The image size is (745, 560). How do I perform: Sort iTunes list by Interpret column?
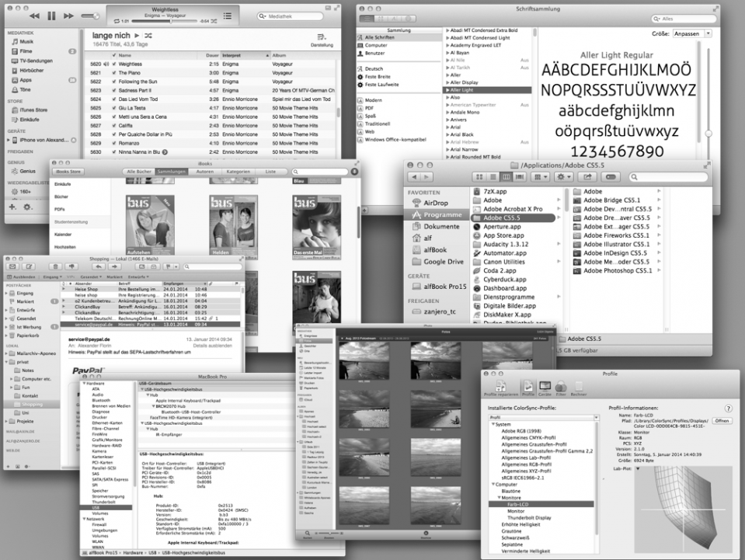245,56
